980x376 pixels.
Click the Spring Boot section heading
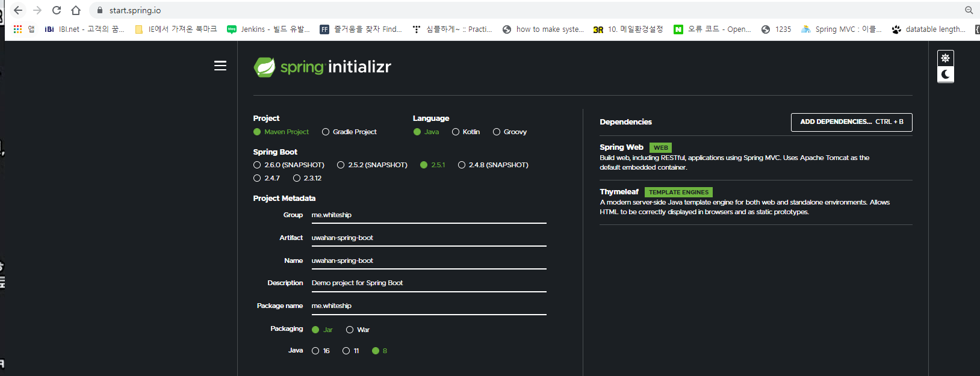click(275, 152)
